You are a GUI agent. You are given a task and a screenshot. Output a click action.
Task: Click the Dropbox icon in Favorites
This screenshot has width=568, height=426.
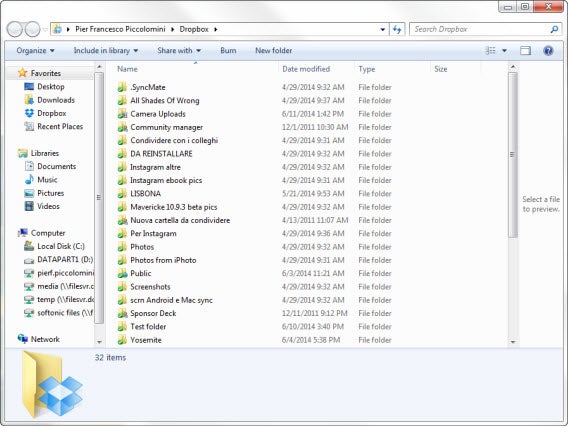29,113
